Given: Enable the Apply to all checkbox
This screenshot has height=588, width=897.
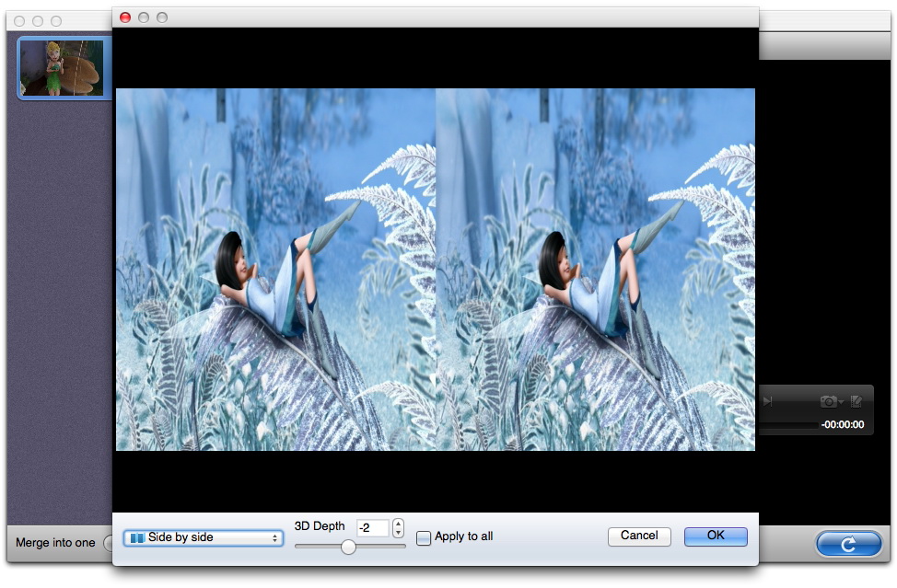Looking at the screenshot, I should (x=424, y=537).
